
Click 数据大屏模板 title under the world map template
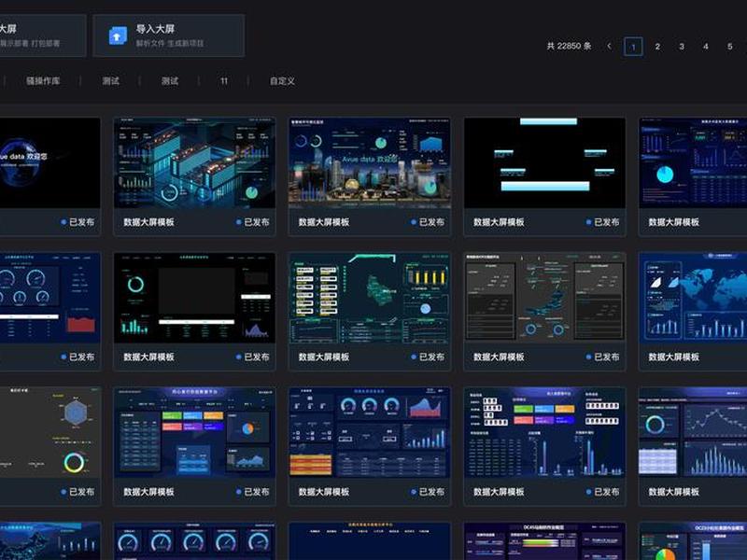point(674,357)
